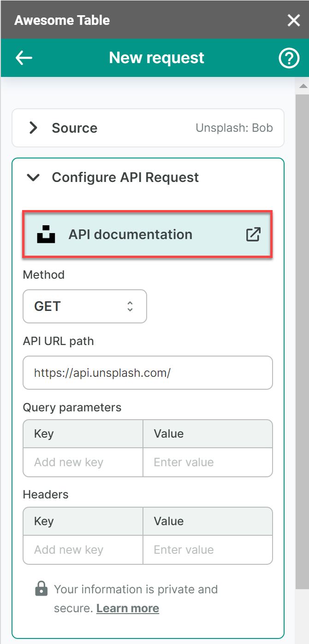Close the Awesome Table panel
This screenshot has width=309, height=644.
pyautogui.click(x=293, y=20)
